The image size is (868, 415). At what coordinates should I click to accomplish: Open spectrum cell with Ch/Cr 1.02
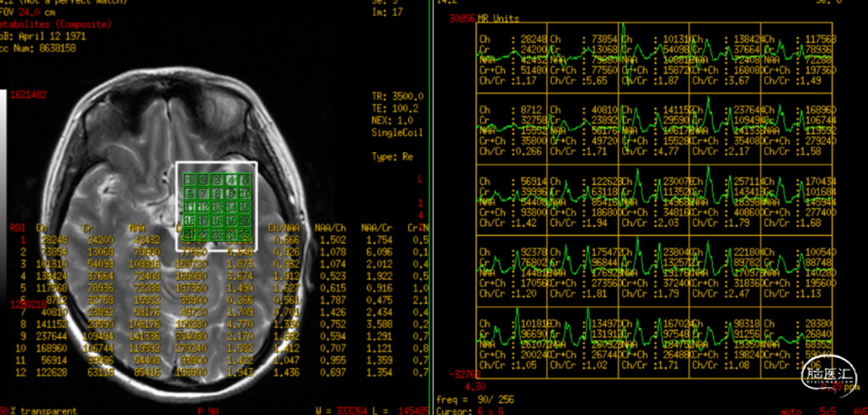coord(583,343)
